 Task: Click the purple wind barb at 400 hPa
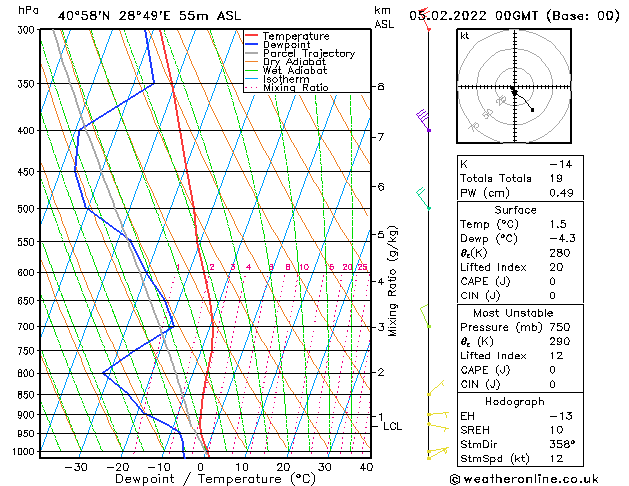pyautogui.click(x=423, y=119)
